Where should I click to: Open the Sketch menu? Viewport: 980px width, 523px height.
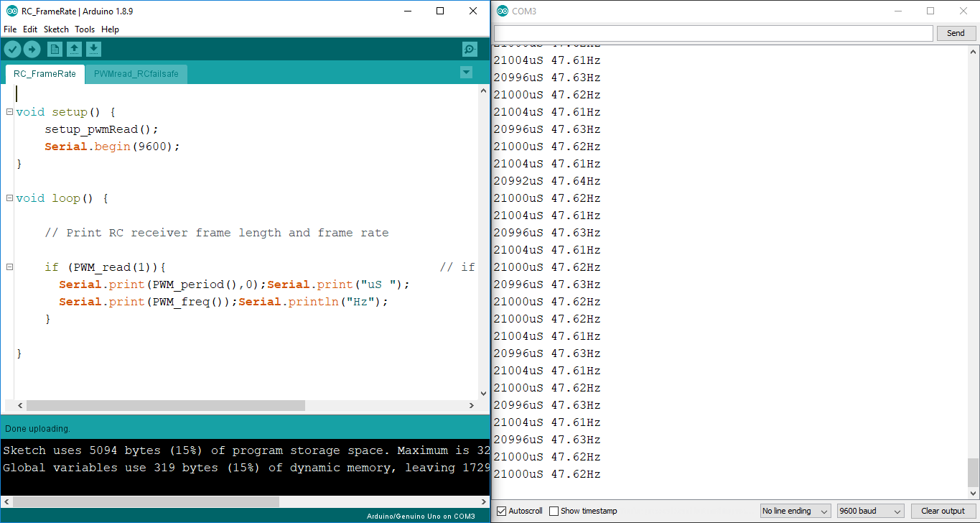pyautogui.click(x=56, y=29)
